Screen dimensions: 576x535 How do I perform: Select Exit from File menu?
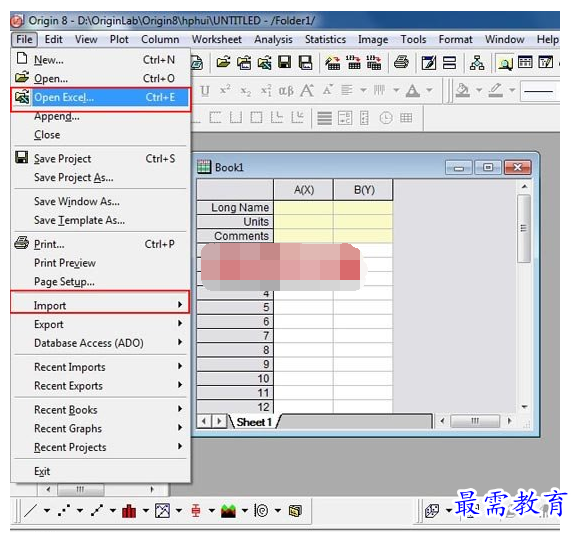tap(100, 471)
